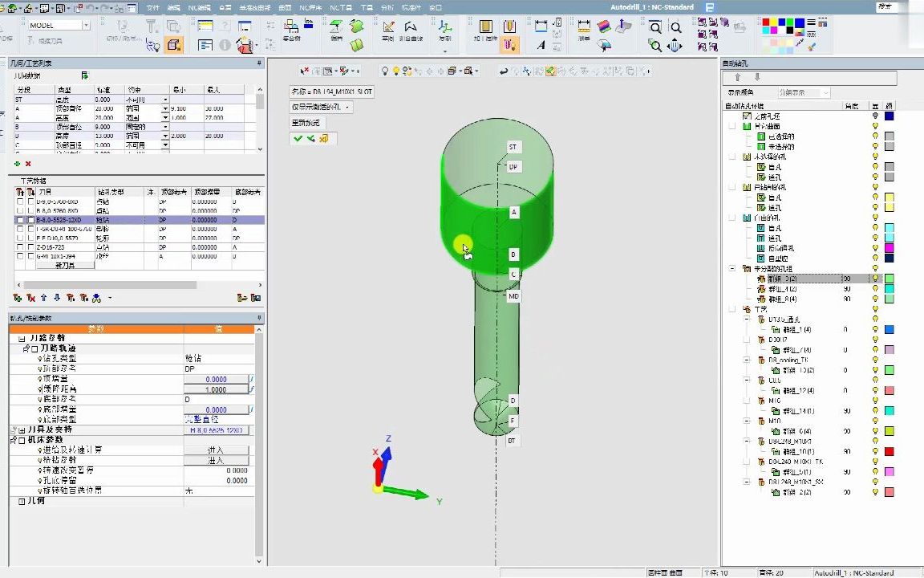Tick checkbox for tool B-8,0-5525-12XD row
The width and height of the screenshot is (924, 578).
click(x=20, y=219)
